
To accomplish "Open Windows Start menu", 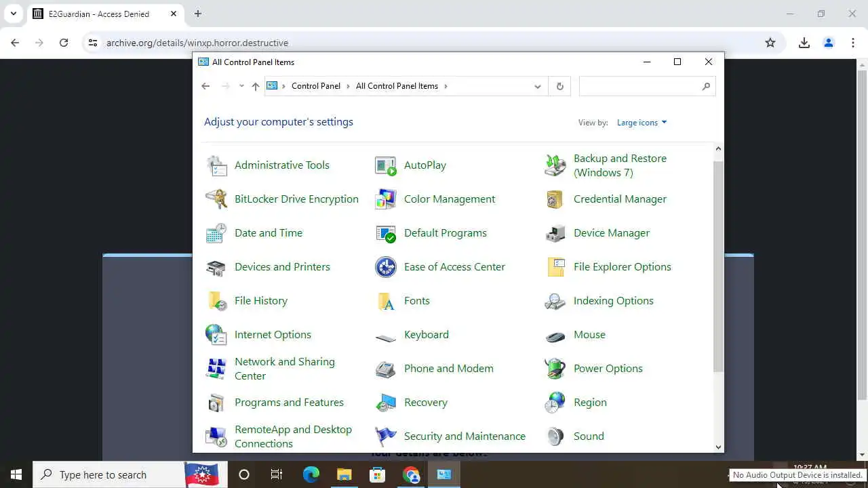I will (16, 474).
